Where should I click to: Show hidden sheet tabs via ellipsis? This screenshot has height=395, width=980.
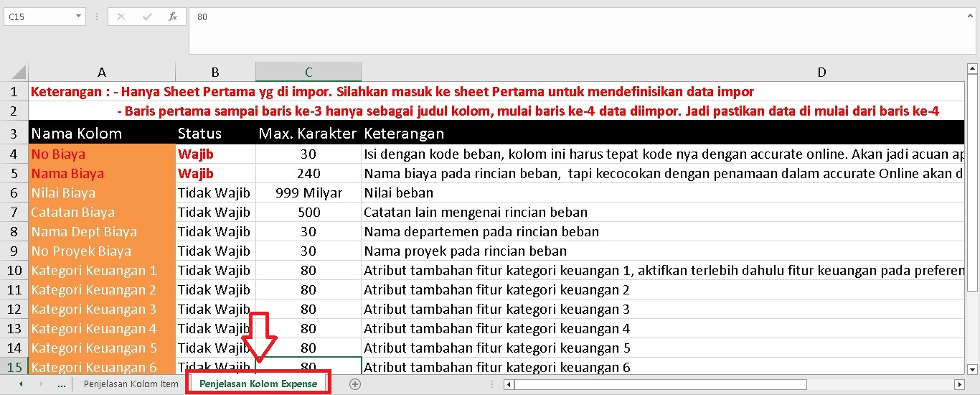pos(61,384)
